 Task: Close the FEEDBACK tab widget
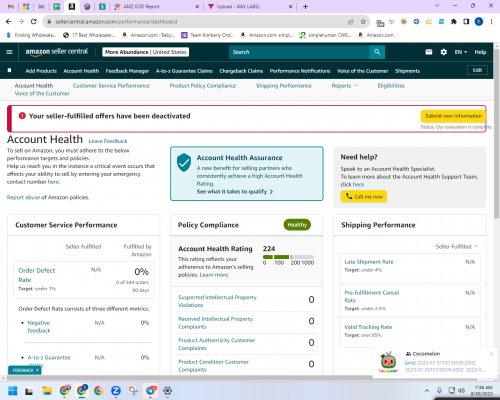[37, 370]
